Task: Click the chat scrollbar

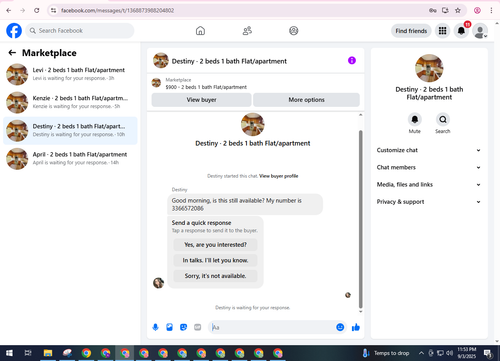Action: pyautogui.click(x=360, y=219)
